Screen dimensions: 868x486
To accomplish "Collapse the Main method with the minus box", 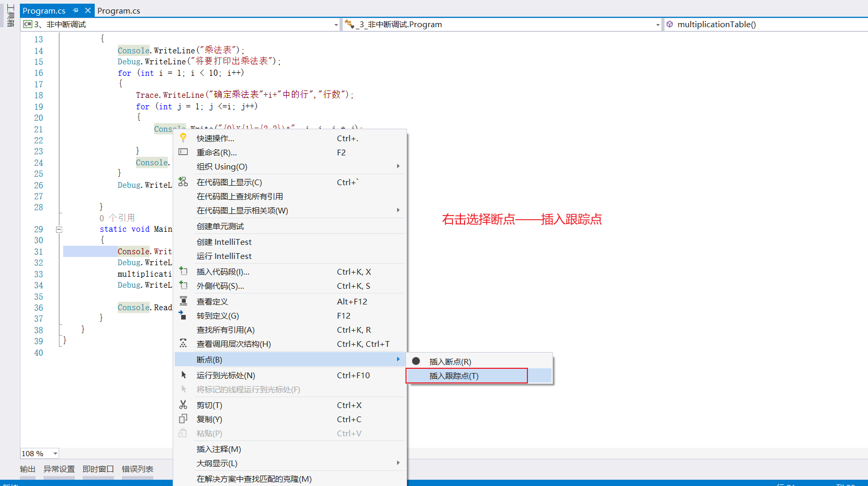I will click(x=59, y=229).
